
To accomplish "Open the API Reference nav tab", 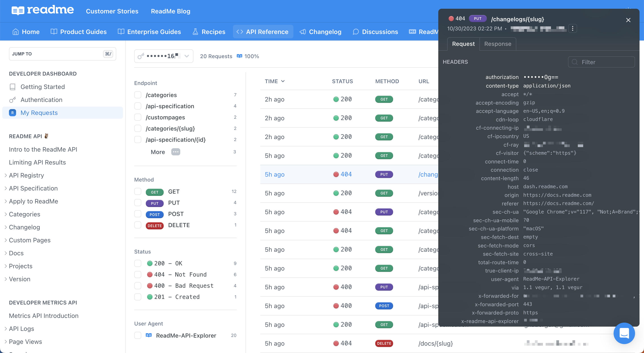I will click(263, 32).
